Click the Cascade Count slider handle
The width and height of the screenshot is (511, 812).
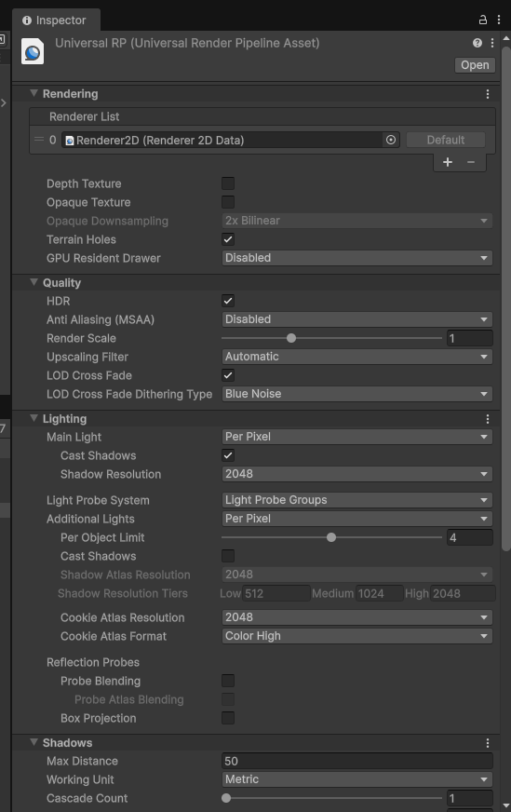[x=226, y=799]
